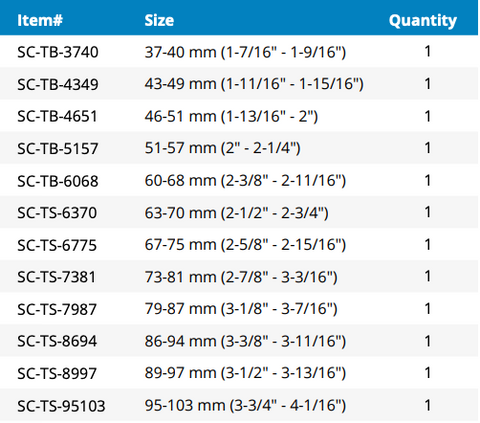Select item SC-TS-6370
Screen dimensions: 480x423
click(57, 213)
